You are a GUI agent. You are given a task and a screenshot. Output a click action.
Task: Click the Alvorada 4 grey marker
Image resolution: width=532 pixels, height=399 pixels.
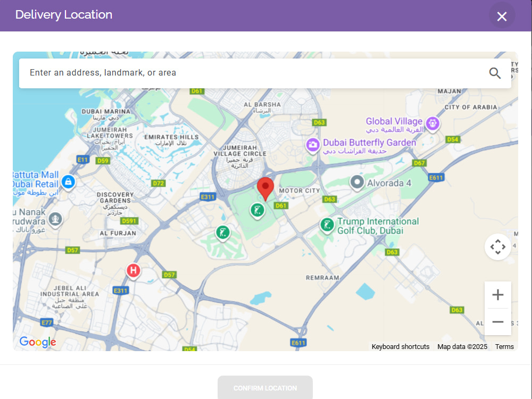357,183
